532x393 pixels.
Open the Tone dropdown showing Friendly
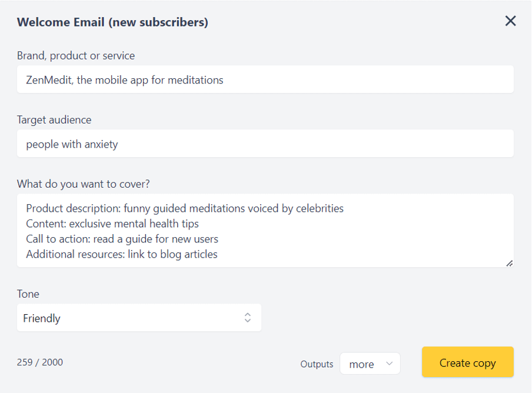pos(139,318)
